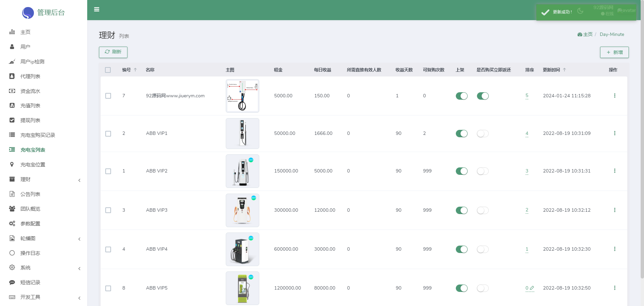The width and height of the screenshot is (644, 306).
Task: Toggle 上架 switch for ABB VIP2
Action: click(x=462, y=171)
